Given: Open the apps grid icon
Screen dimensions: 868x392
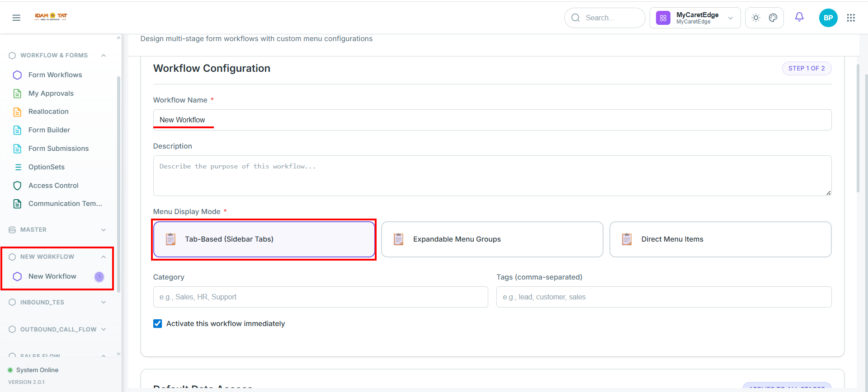Looking at the screenshot, I should 851,18.
